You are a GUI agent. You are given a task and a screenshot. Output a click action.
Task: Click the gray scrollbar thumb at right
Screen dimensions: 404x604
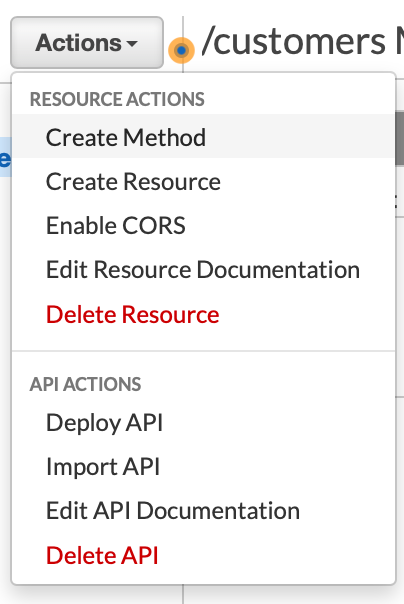[x=400, y=139]
